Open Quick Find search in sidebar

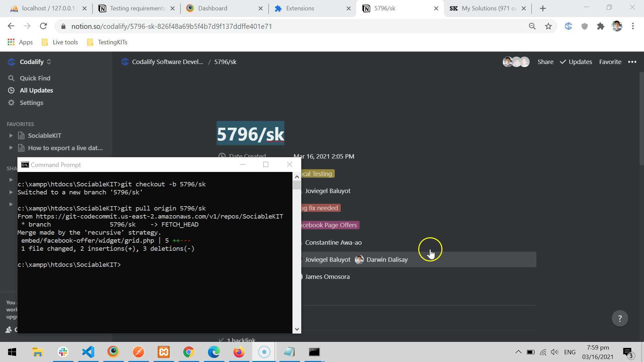[35, 78]
